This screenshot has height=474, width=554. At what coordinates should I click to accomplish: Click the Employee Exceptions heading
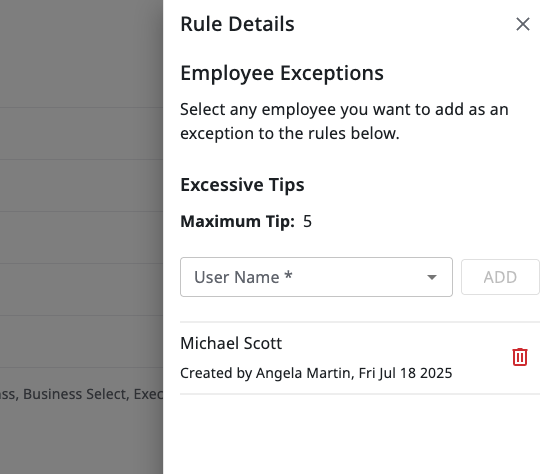282,73
